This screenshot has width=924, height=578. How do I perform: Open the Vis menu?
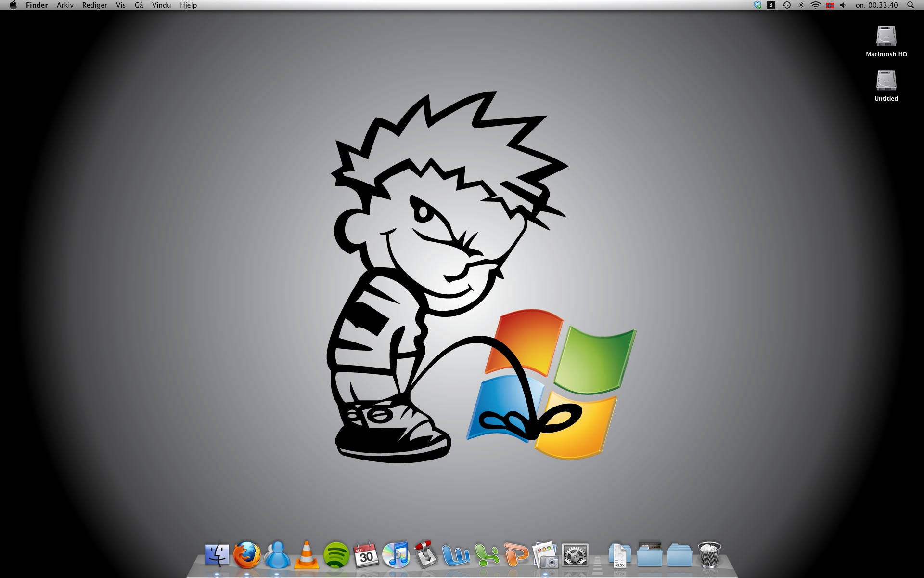pyautogui.click(x=121, y=5)
